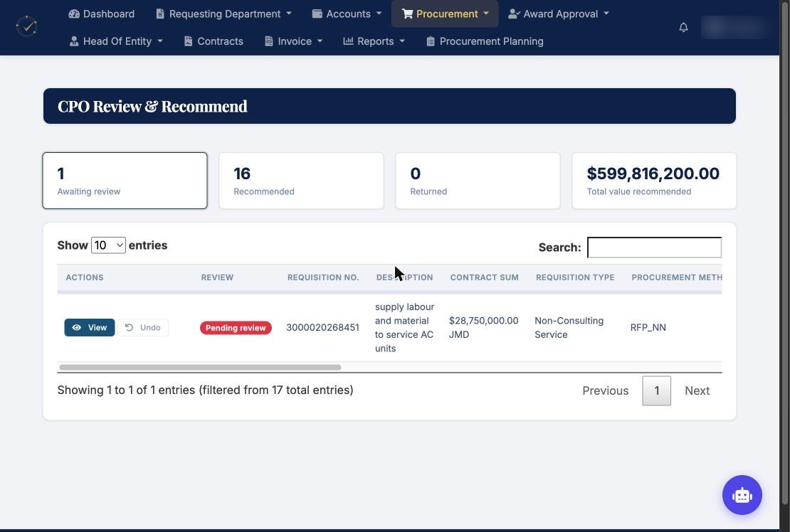This screenshot has height=532, width=790.
Task: Expand the Award Approval dropdown caret
Action: (x=606, y=14)
